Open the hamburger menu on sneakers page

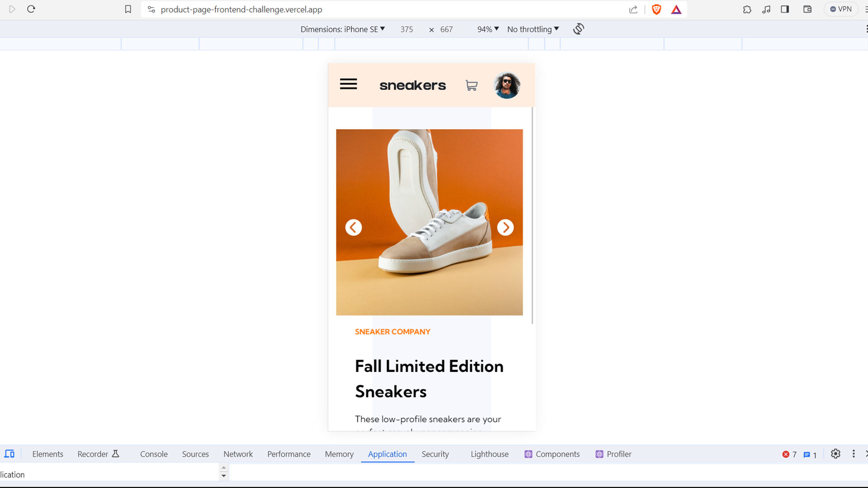(348, 84)
